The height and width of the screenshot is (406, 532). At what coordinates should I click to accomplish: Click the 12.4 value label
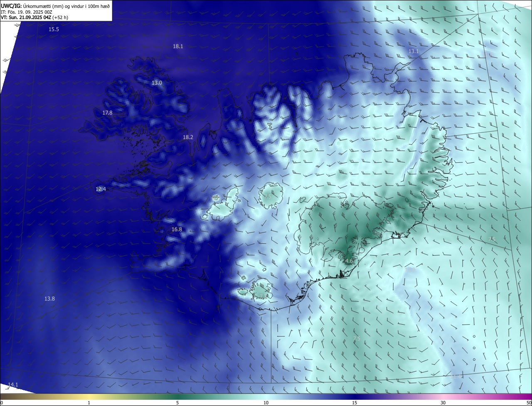(x=101, y=189)
